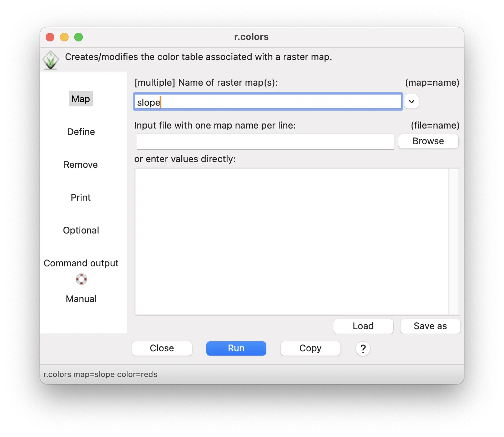
Task: Focus the raster map name field
Action: [x=268, y=102]
